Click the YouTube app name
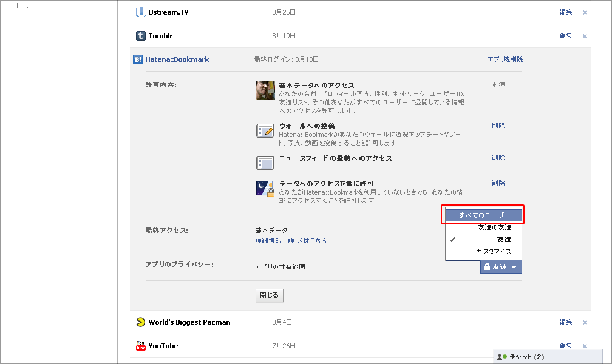This screenshot has width=612, height=364. [163, 346]
